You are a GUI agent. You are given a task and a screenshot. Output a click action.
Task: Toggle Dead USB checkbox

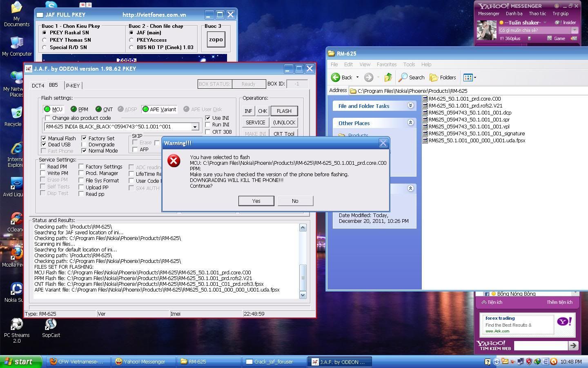pos(44,144)
